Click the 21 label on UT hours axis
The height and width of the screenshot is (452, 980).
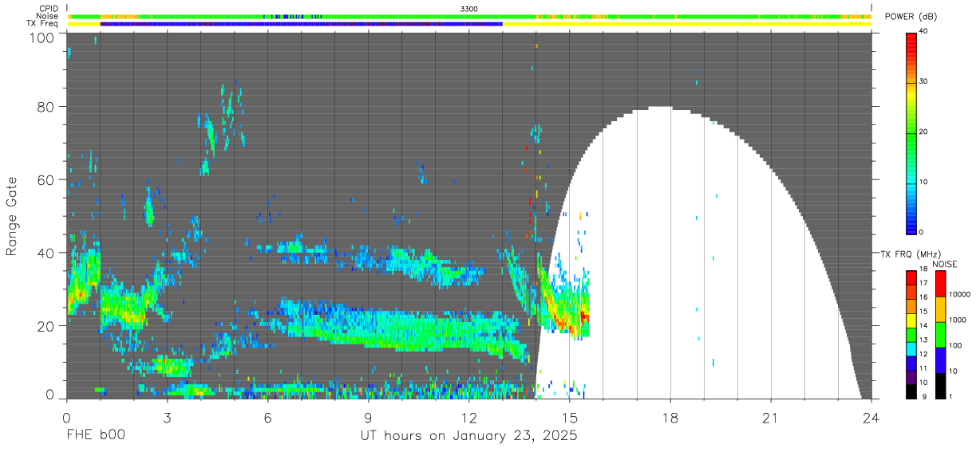pos(770,416)
